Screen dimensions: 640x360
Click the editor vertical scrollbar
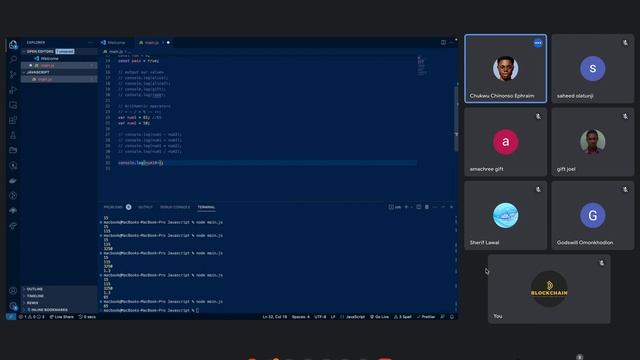pyautogui.click(x=456, y=118)
